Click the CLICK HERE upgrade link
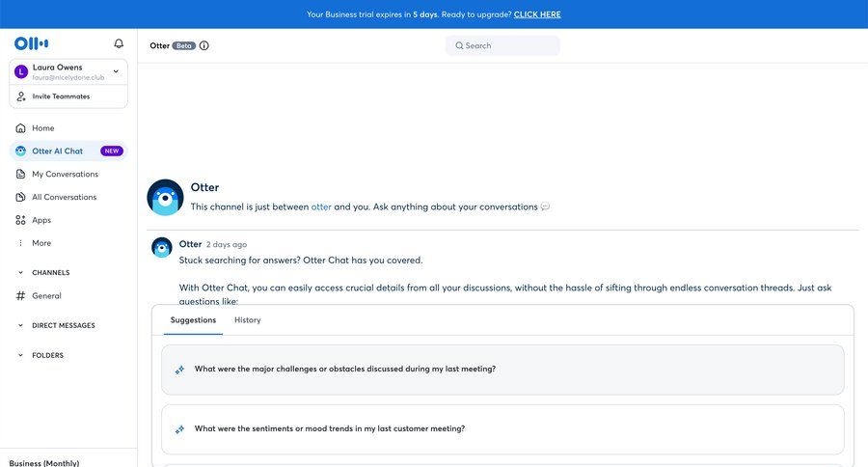The image size is (868, 467). coord(537,14)
